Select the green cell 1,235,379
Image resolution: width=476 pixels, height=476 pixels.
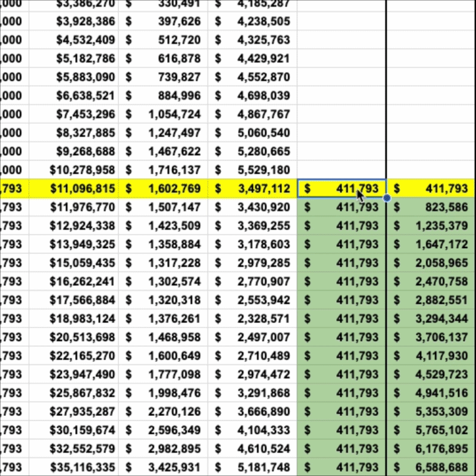pyautogui.click(x=431, y=226)
